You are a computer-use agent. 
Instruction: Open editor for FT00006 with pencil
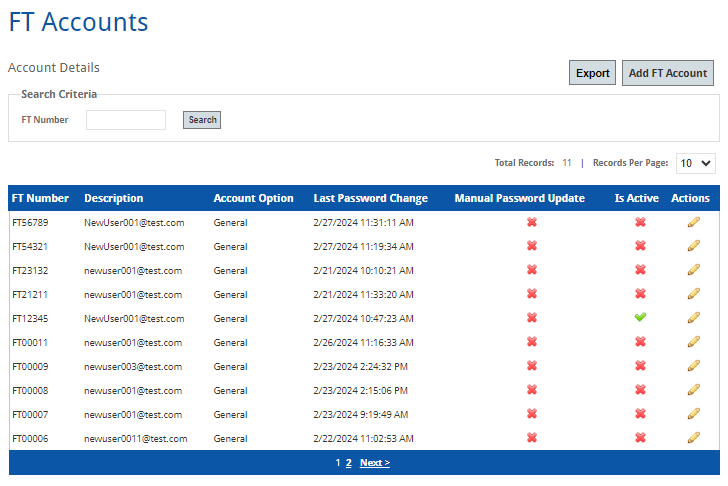tap(693, 438)
